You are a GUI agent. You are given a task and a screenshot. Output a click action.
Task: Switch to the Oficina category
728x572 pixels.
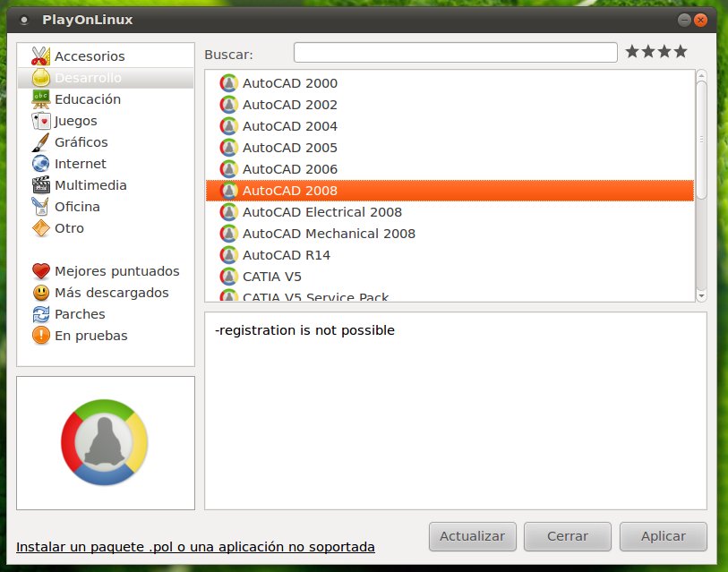pyautogui.click(x=106, y=206)
